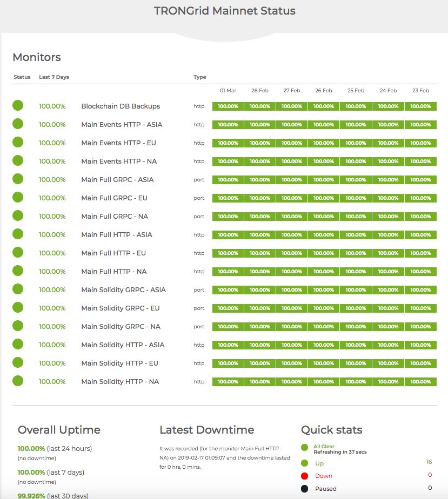Screen dimensions: 448x499
Task: Click the 28 Feb uptime bar for Main Events HTTP - NA
Action: pyautogui.click(x=260, y=161)
